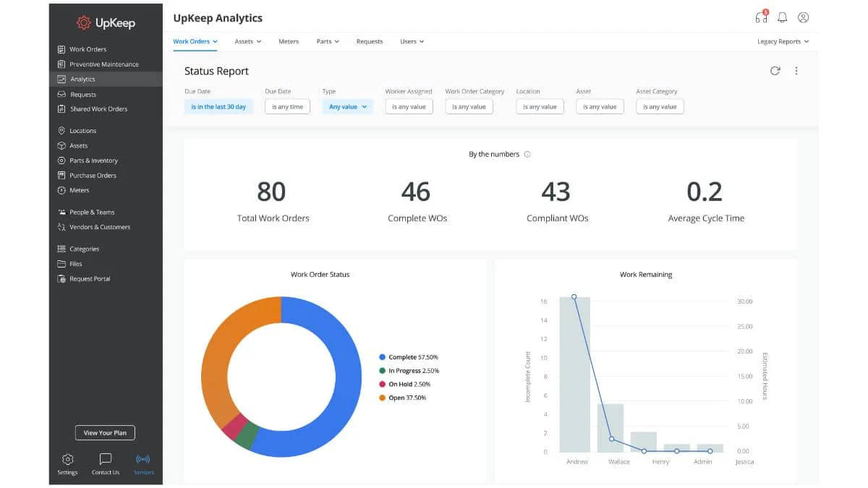Image resolution: width=868 pixels, height=488 pixels.
Task: Click the Vendors & Customers icon
Action: [61, 227]
